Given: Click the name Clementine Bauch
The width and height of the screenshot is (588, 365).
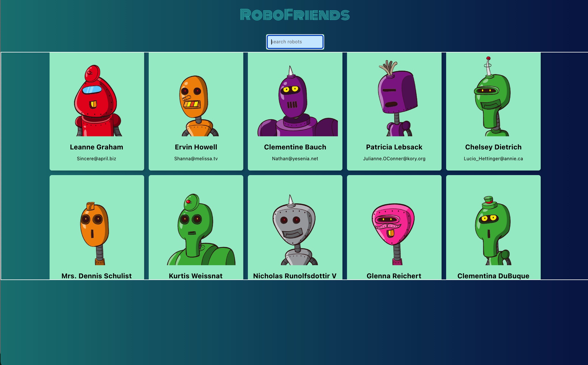Looking at the screenshot, I should (295, 147).
